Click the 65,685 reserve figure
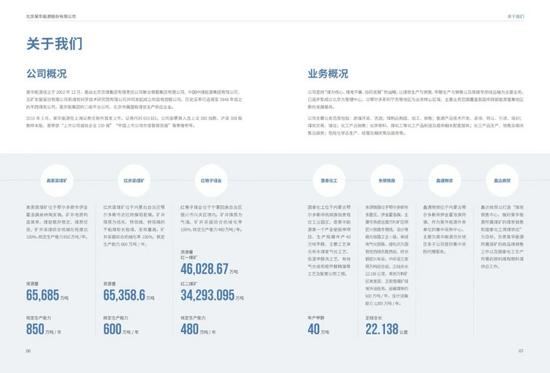Screen dimensions: 550x373 click(42, 295)
